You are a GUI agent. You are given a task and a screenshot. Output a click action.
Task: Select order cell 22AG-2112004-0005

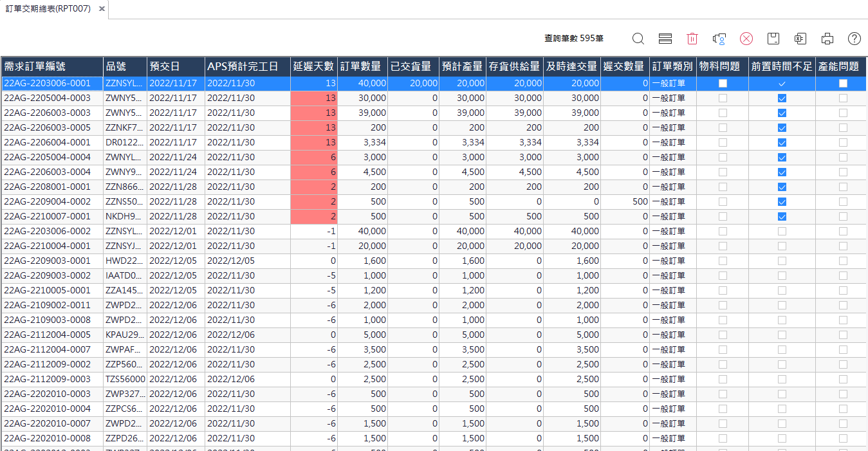coord(52,335)
